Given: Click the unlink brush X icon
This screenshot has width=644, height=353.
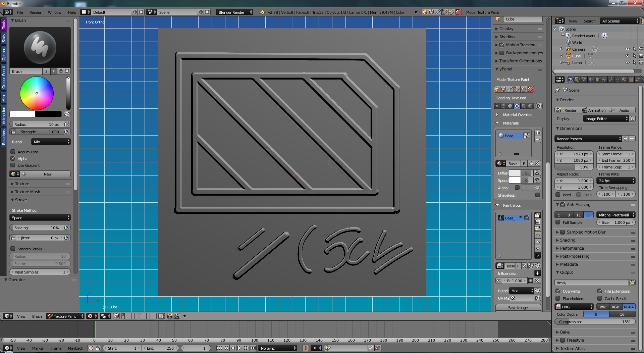Looking at the screenshot, I should click(67, 71).
